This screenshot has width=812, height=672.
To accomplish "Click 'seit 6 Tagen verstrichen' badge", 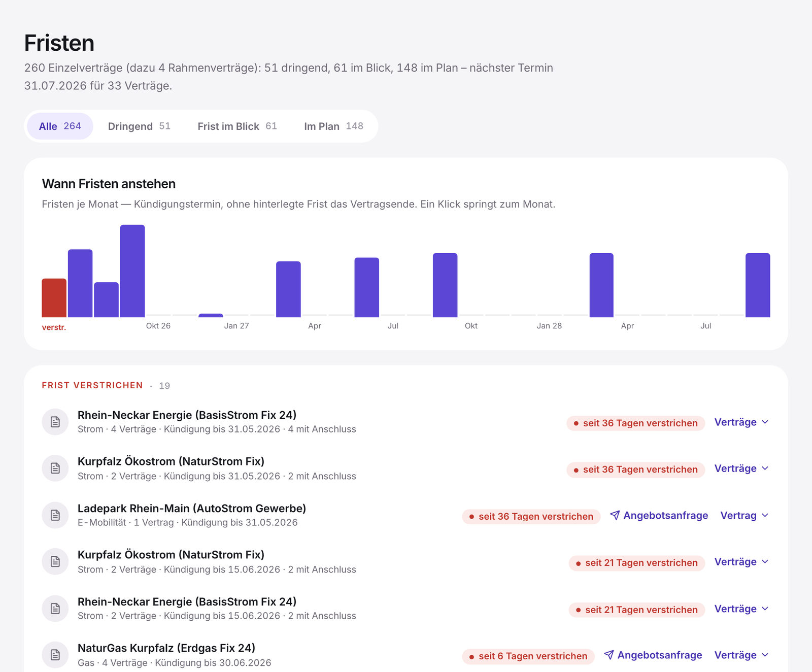I will [x=528, y=656].
